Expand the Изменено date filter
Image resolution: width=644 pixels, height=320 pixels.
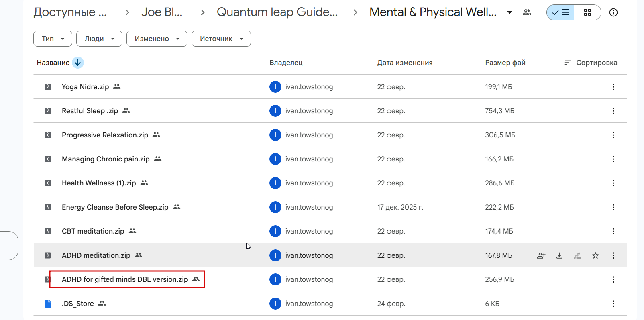pyautogui.click(x=157, y=39)
